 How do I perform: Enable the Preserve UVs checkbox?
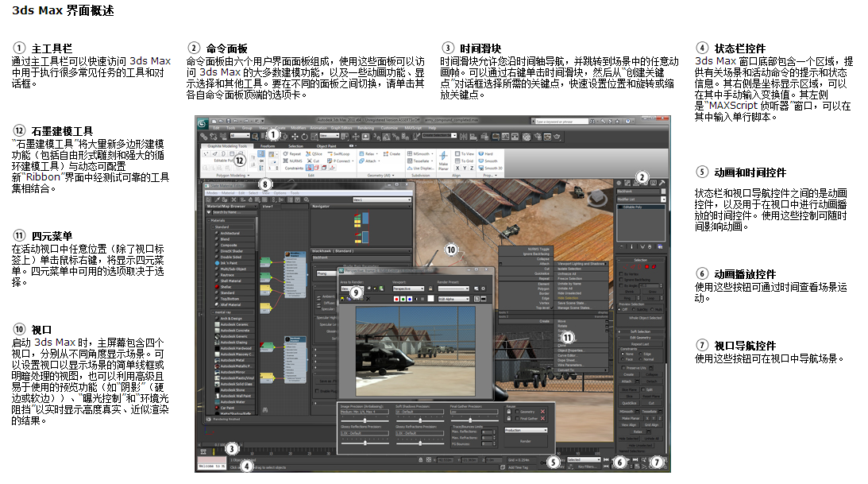623,368
